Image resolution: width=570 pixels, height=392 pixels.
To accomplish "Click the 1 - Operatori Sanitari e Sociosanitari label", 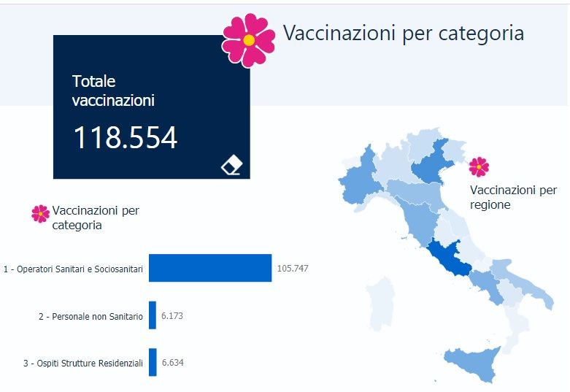I will pyautogui.click(x=73, y=269).
